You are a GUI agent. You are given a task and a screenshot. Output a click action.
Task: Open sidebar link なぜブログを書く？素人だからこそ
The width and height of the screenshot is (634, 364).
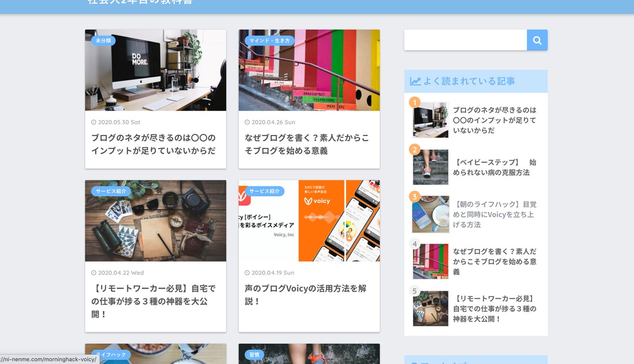494,261
